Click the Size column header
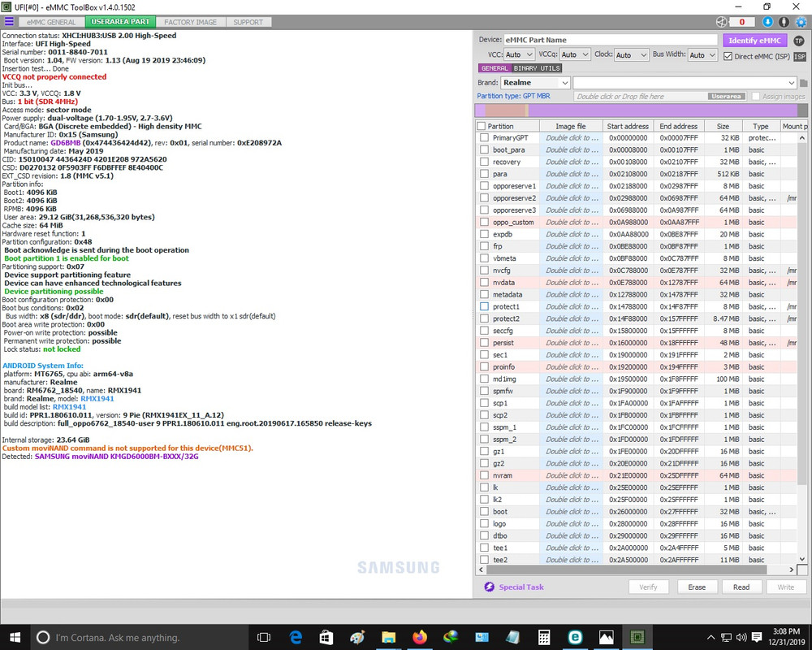Viewport: 812px width, 650px height. (723, 126)
